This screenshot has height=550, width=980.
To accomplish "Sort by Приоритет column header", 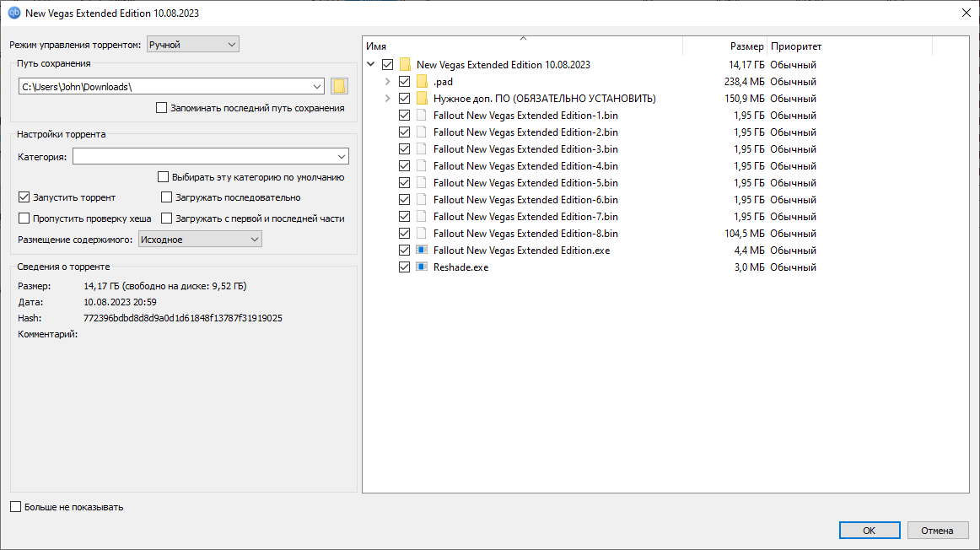I will 849,46.
